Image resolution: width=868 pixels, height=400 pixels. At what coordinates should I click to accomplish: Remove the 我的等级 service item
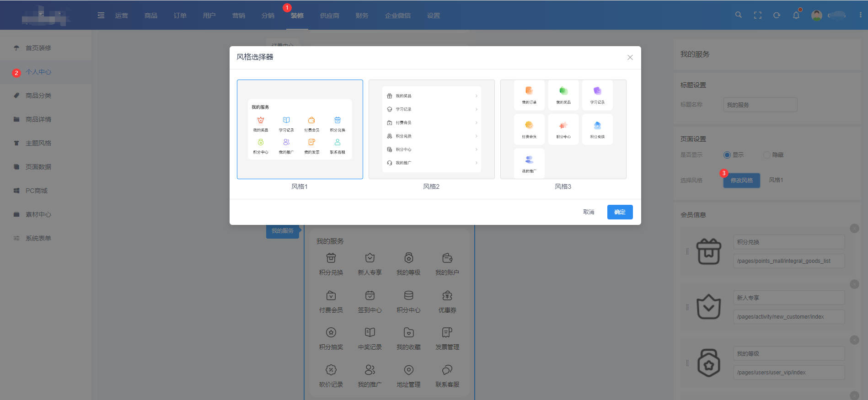(x=854, y=340)
